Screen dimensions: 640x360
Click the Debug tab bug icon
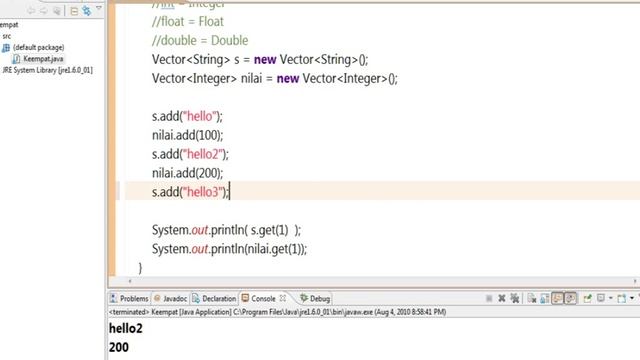304,298
